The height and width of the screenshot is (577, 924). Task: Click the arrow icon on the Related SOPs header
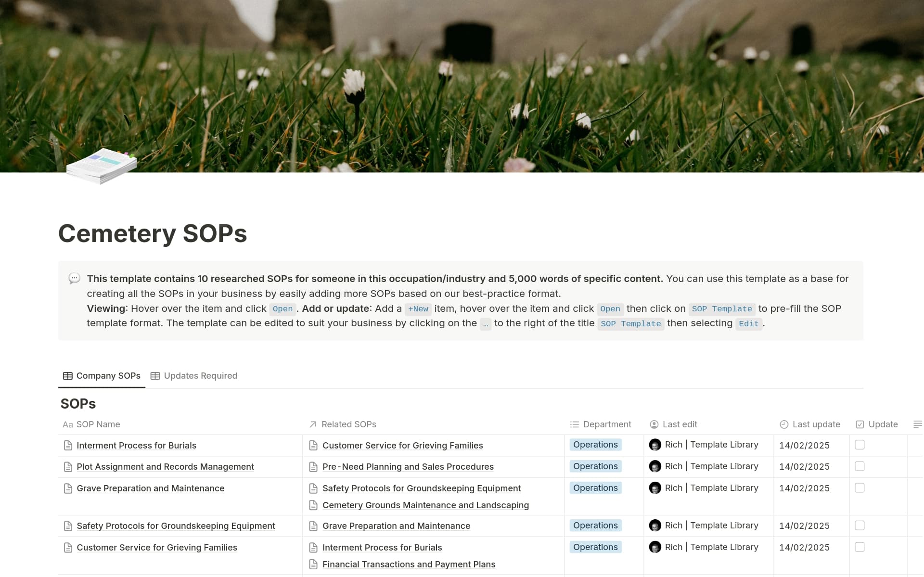312,424
